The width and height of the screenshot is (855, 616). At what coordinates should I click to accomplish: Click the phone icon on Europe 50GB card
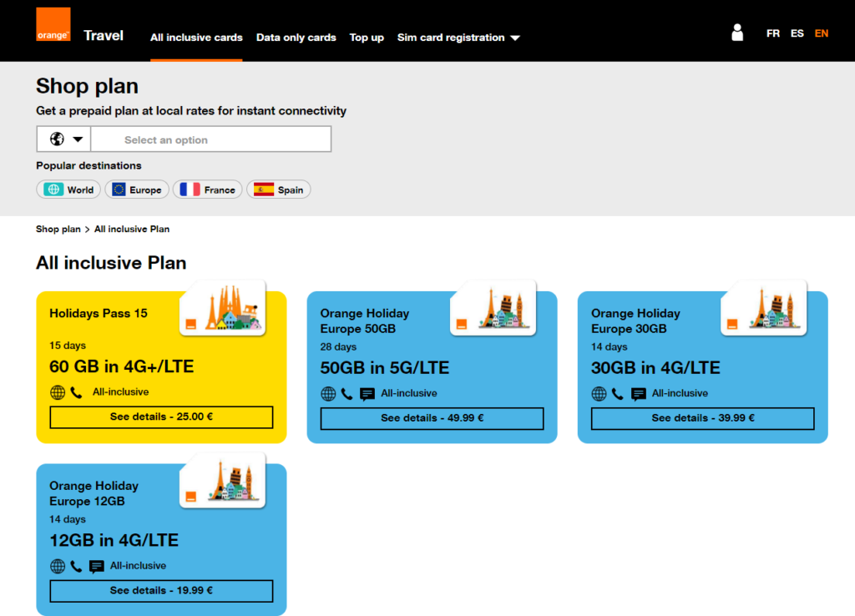(x=347, y=394)
